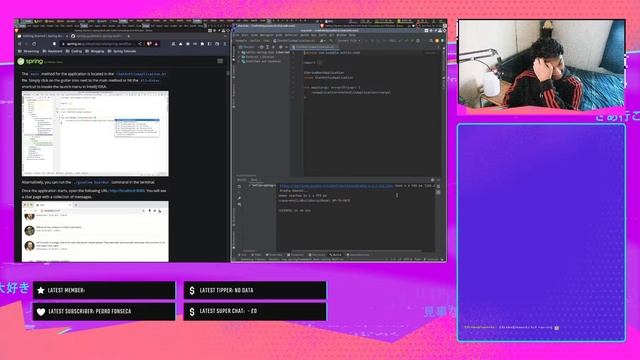Screen dimensions: 640x360
Task: Open the Window menu in IntelliJ
Action: coord(341,35)
